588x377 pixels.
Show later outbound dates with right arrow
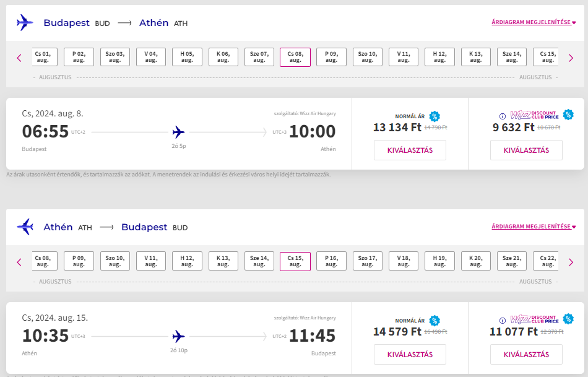pos(571,58)
